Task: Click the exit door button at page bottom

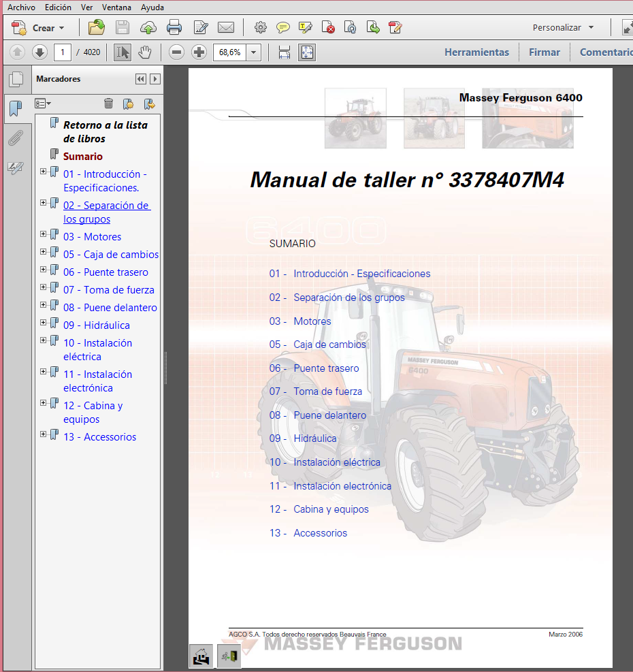Action: click(229, 656)
